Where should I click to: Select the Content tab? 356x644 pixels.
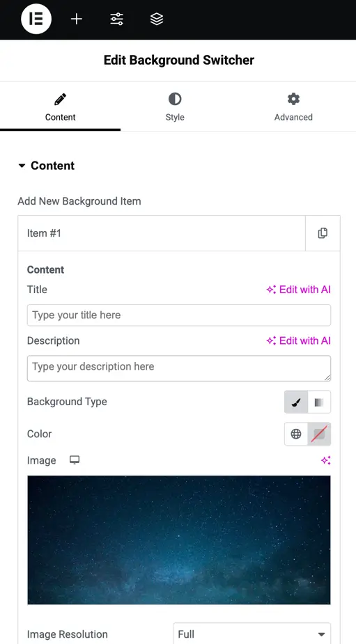61,107
